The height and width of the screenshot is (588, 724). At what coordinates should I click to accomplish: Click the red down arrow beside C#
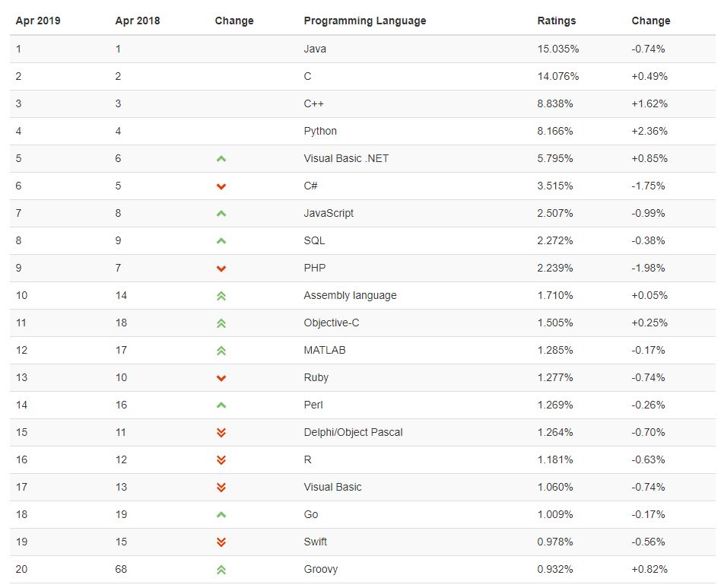221,186
